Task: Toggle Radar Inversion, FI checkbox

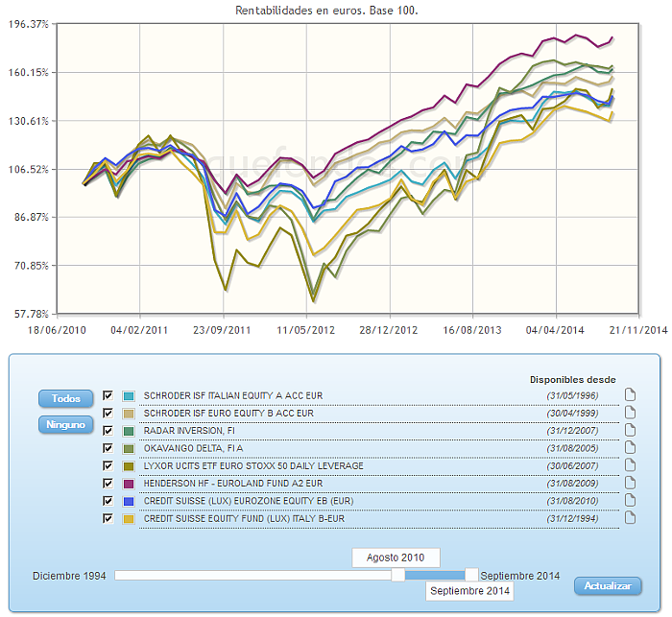Action: click(108, 431)
